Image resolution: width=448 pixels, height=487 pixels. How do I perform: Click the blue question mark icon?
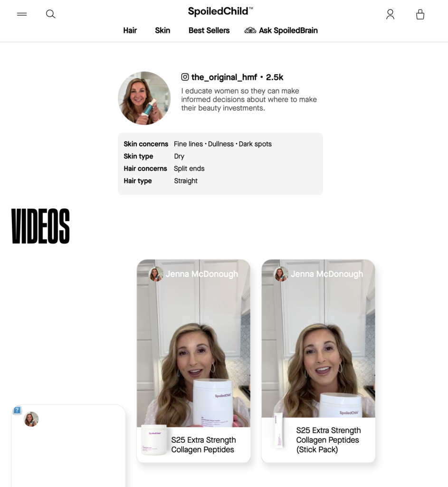17,410
